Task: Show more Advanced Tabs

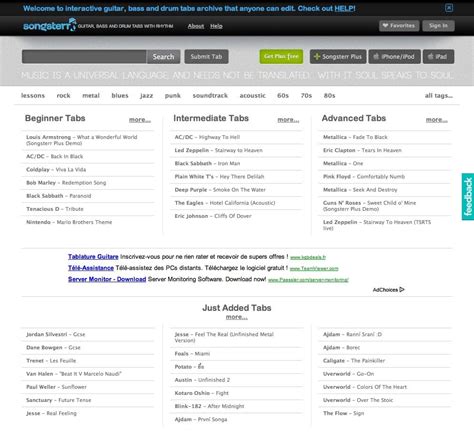Action: tap(437, 120)
